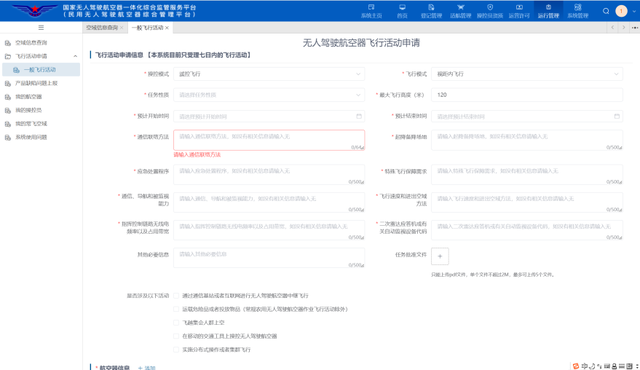Open 运营许可 in the top navigation
Image resolution: width=640 pixels, height=370 pixels.
519,11
